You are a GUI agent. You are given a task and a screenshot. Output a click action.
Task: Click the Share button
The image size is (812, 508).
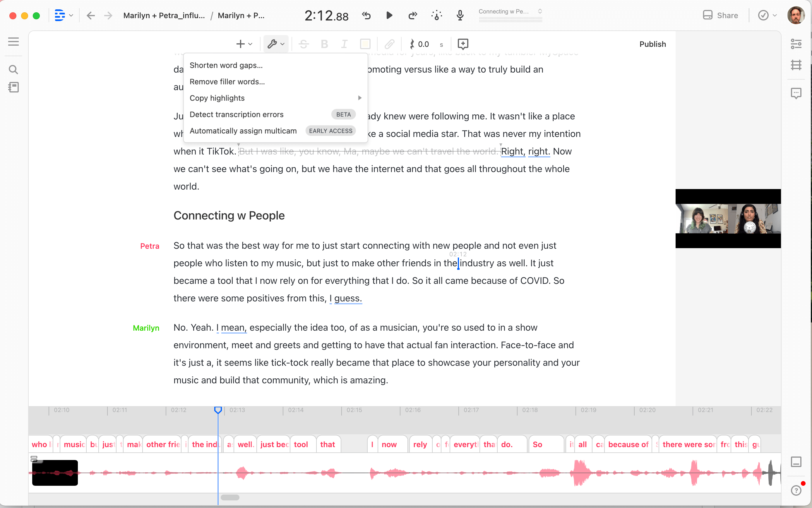721,16
